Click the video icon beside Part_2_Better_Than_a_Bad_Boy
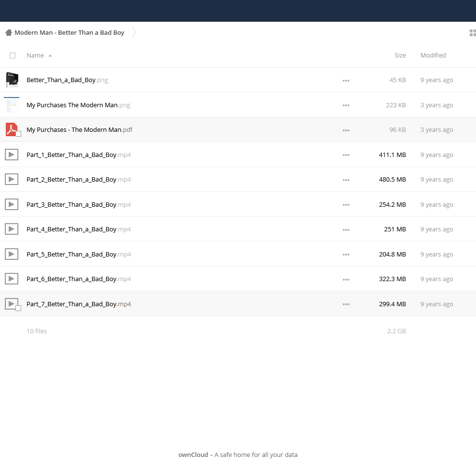The height and width of the screenshot is (469, 476). pyautogui.click(x=12, y=179)
